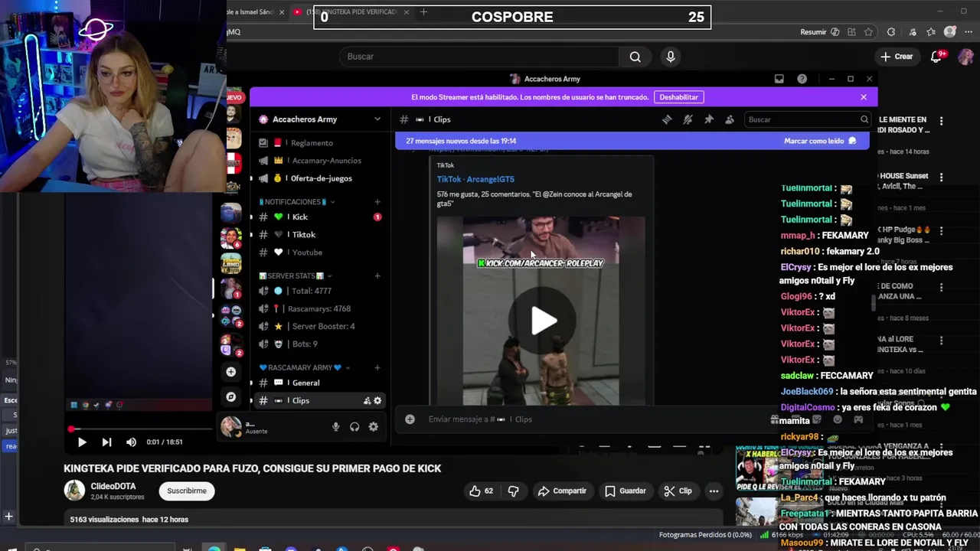This screenshot has height=551, width=980.
Task: Skip to next YouTube video
Action: coord(106,442)
